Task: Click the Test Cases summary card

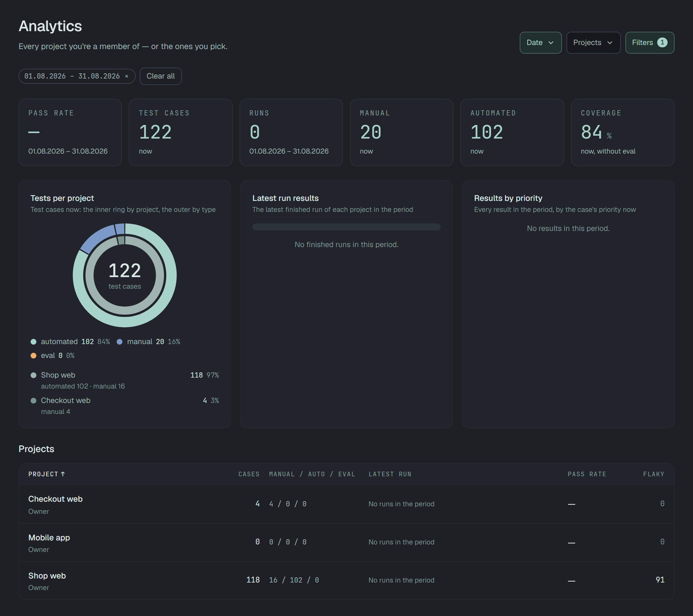Action: point(181,132)
